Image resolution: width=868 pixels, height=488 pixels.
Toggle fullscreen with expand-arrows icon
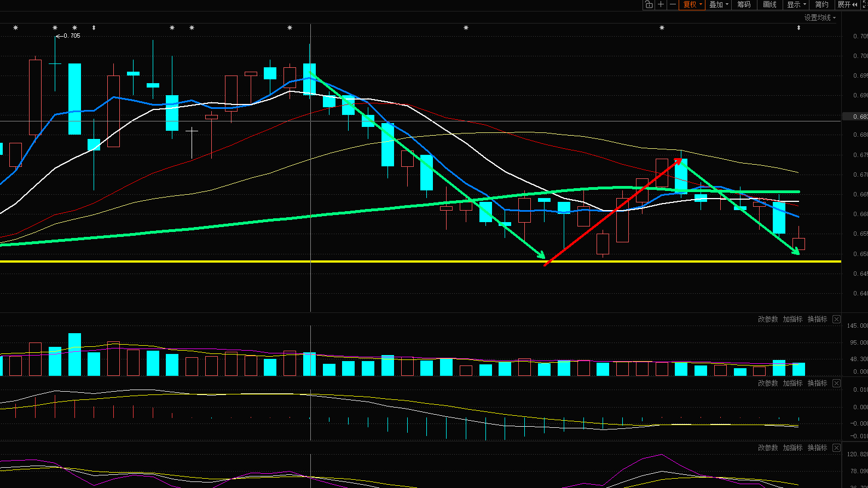(x=865, y=4)
